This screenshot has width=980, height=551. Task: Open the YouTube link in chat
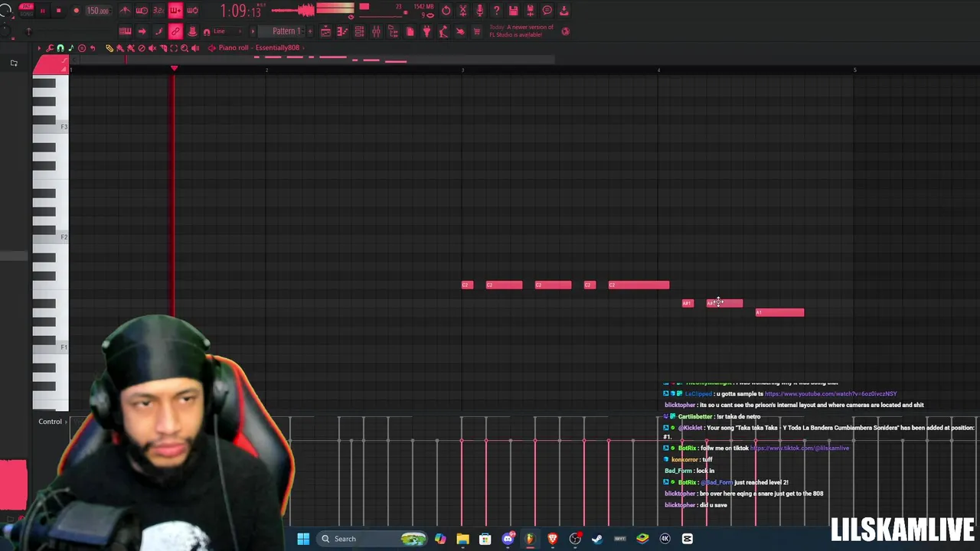[830, 394]
